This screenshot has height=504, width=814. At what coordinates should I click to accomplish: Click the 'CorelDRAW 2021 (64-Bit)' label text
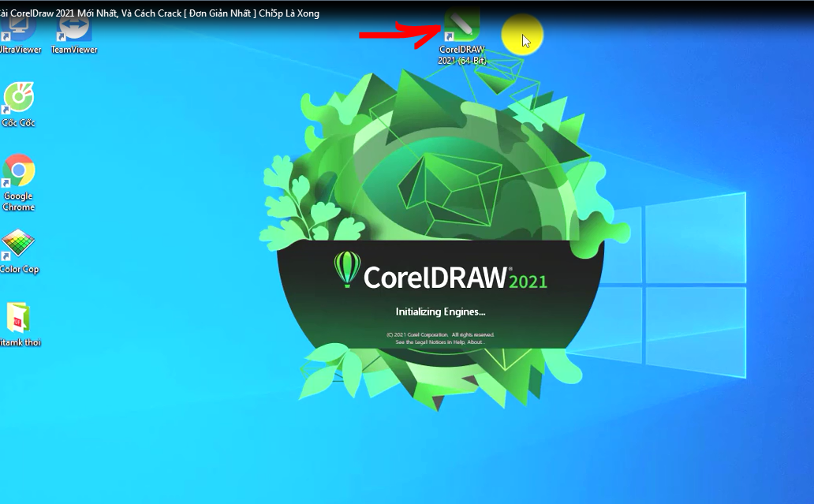461,55
